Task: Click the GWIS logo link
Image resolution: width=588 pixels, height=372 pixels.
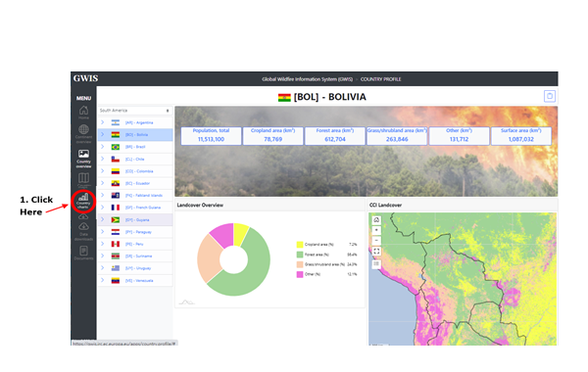Action: 85,78
